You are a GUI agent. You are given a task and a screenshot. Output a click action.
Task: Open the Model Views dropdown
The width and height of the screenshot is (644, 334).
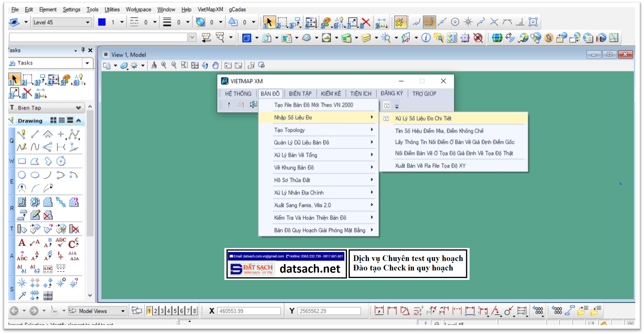point(123,311)
